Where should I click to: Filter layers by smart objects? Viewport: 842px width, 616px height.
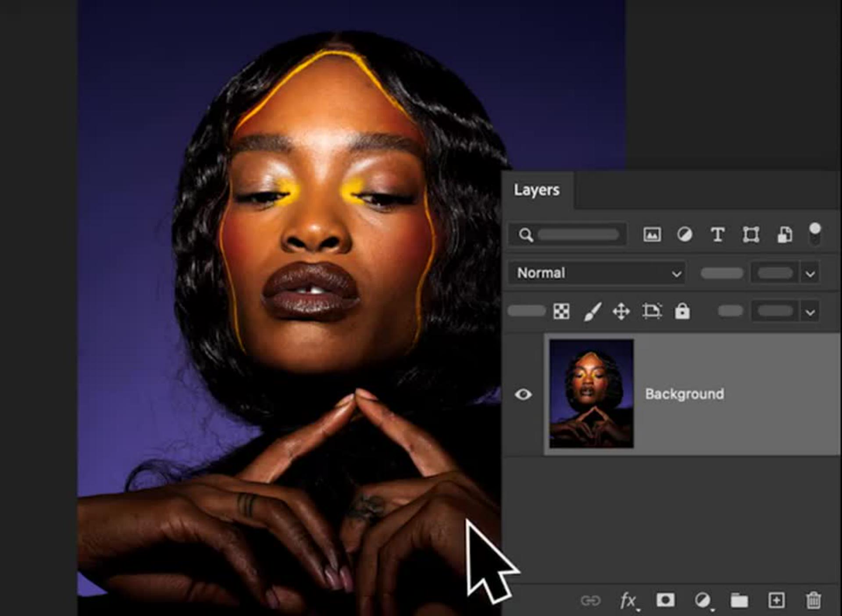(785, 235)
